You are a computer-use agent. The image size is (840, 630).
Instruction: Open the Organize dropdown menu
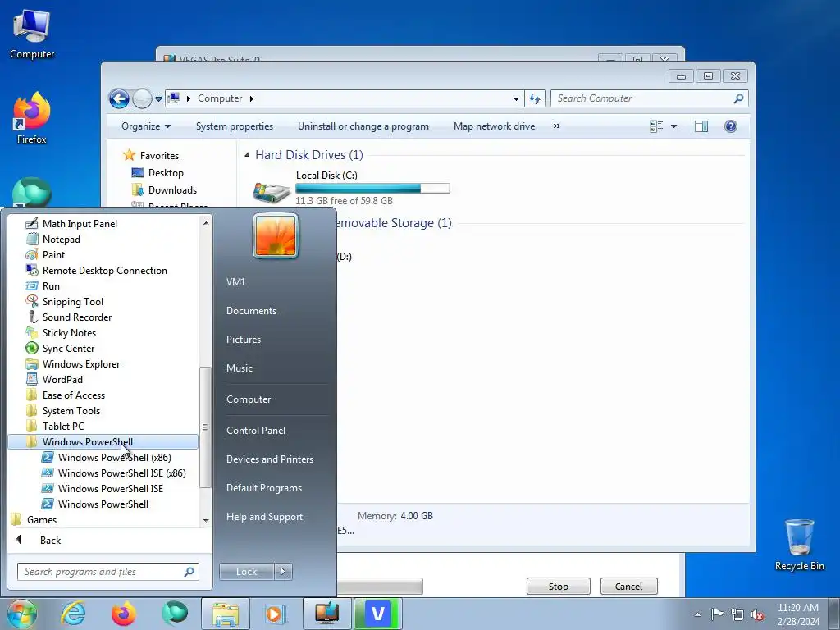tap(146, 126)
